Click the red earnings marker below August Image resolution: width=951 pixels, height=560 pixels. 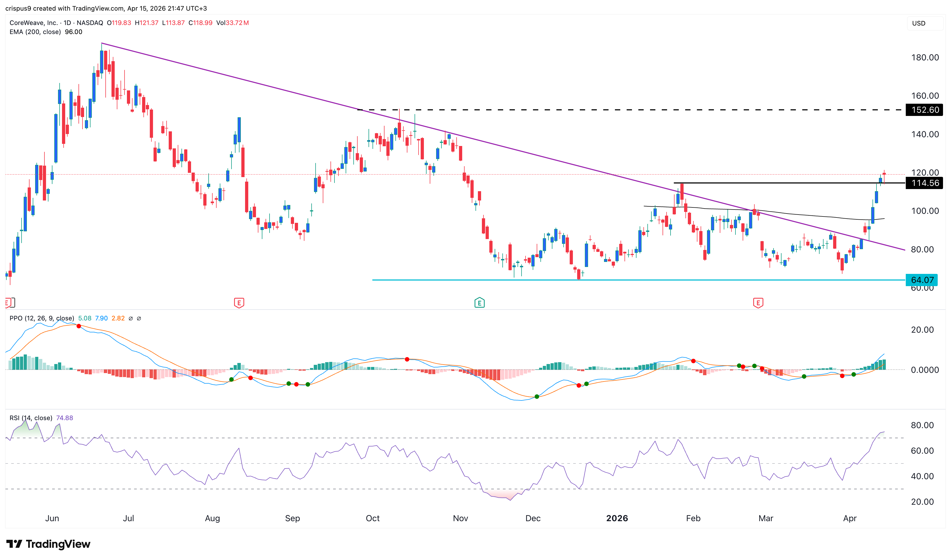240,303
